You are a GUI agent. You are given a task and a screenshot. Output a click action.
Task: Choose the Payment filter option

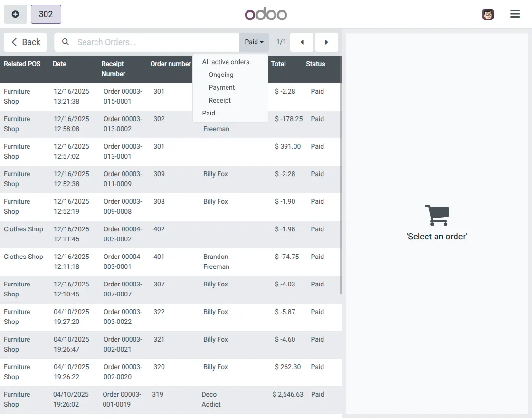click(221, 87)
